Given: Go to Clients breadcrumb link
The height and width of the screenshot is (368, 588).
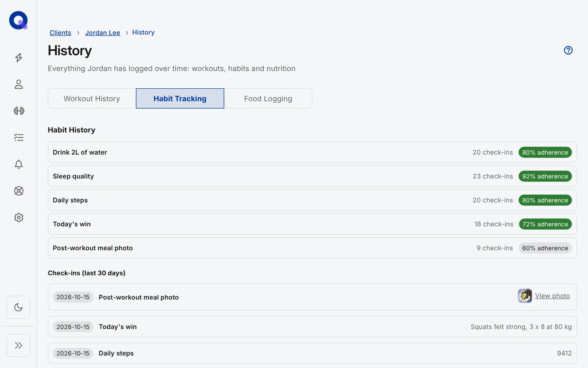Looking at the screenshot, I should click(60, 33).
